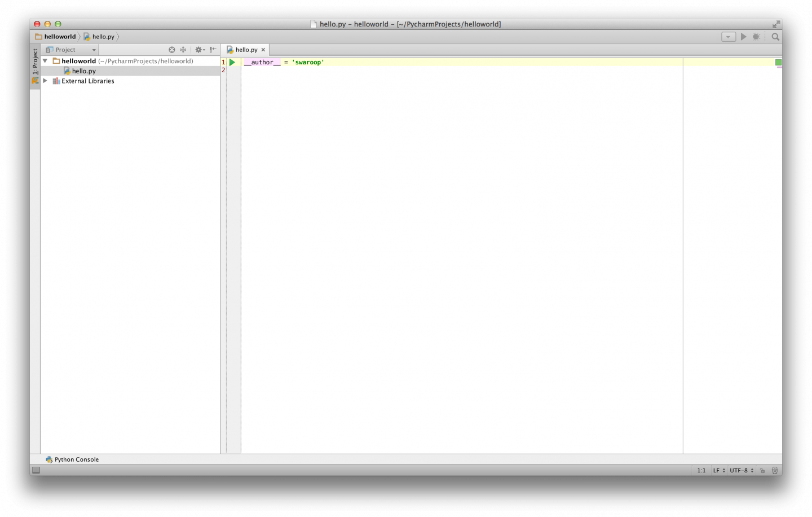The height and width of the screenshot is (517, 812).
Task: Click the 'swaroop' string in the editor
Action: (308, 62)
